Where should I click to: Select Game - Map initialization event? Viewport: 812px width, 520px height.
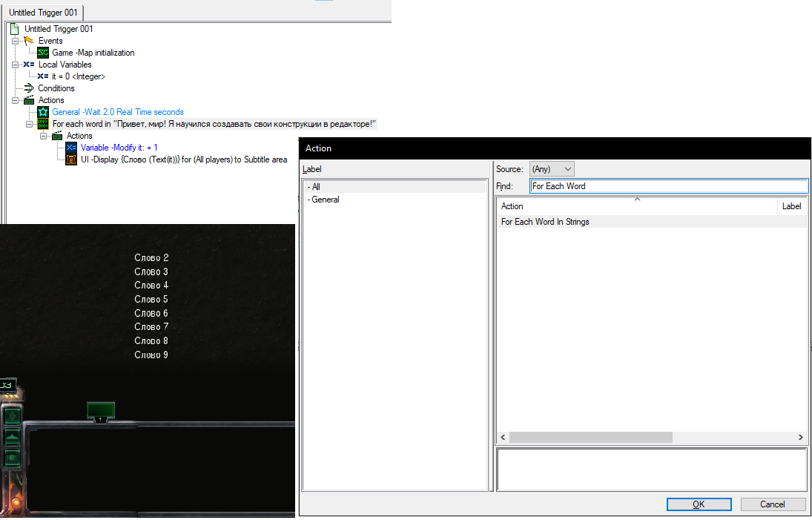[93, 53]
